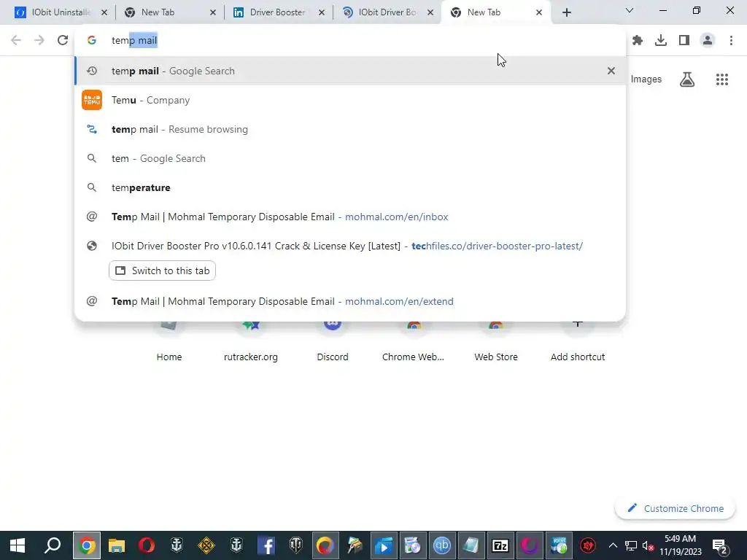This screenshot has width=747, height=560.
Task: Open Chrome Extensions puzzle icon
Action: pos(638,41)
